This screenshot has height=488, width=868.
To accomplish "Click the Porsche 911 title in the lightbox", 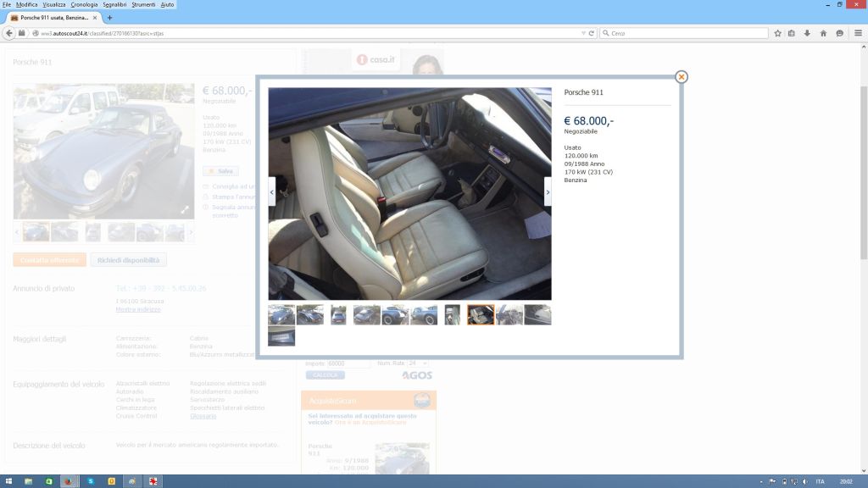I will (x=583, y=92).
